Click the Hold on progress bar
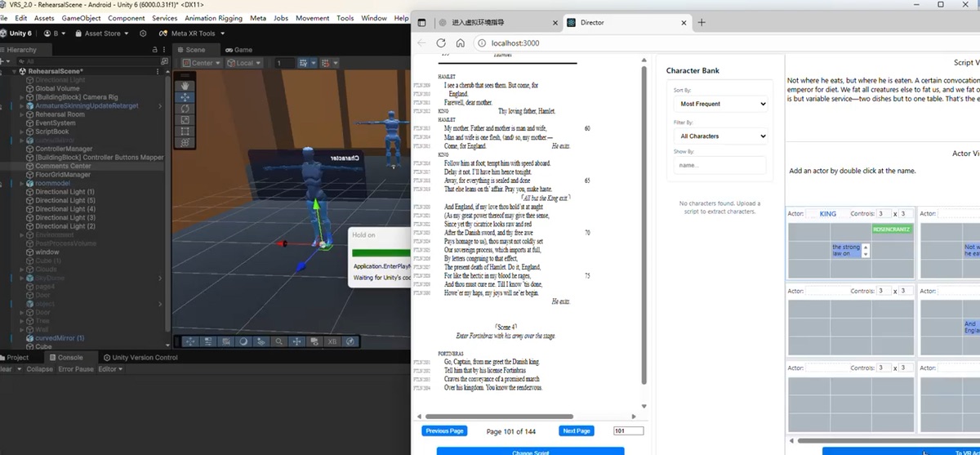The width and height of the screenshot is (980, 455). (381, 253)
